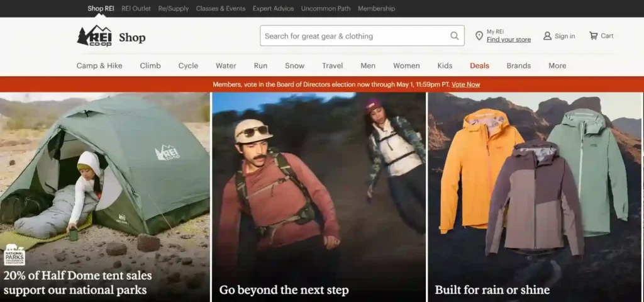This screenshot has width=644, height=302.
Task: Open the Women category menu
Action: (406, 65)
